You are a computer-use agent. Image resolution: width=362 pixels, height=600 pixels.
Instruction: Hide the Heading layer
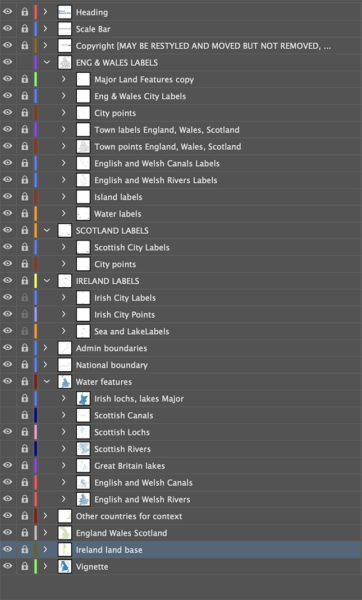pyautogui.click(x=8, y=12)
